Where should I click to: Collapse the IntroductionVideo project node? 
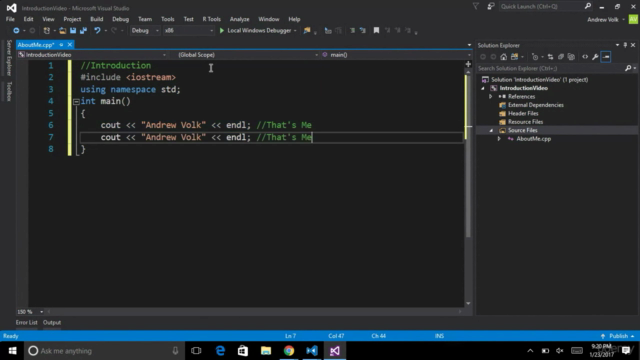(483, 88)
